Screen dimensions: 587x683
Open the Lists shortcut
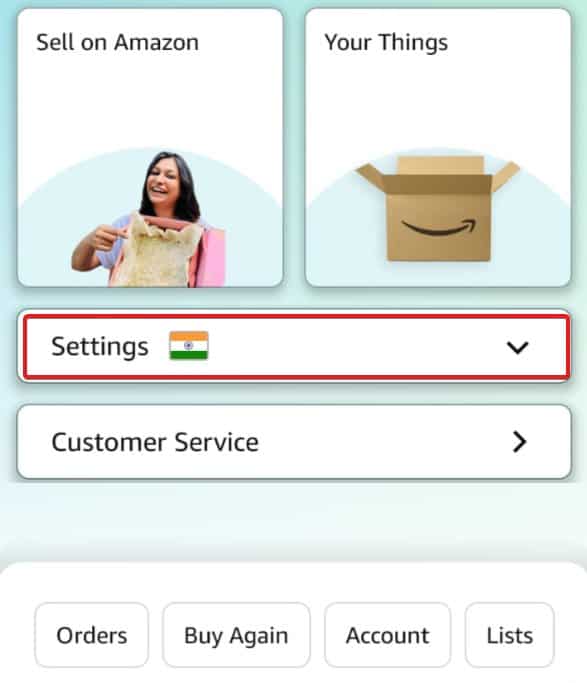click(x=509, y=636)
